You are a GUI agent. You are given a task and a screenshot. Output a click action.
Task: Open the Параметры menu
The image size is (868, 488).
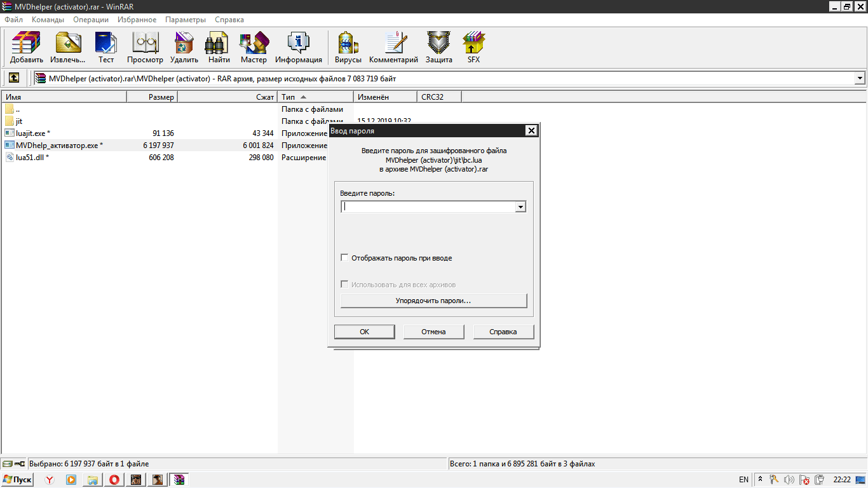(x=186, y=20)
